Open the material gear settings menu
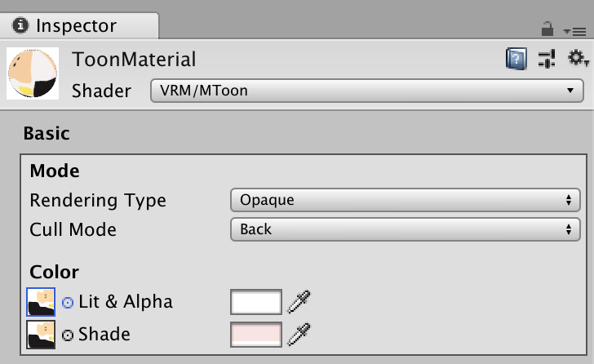This screenshot has height=364, width=594. [577, 59]
